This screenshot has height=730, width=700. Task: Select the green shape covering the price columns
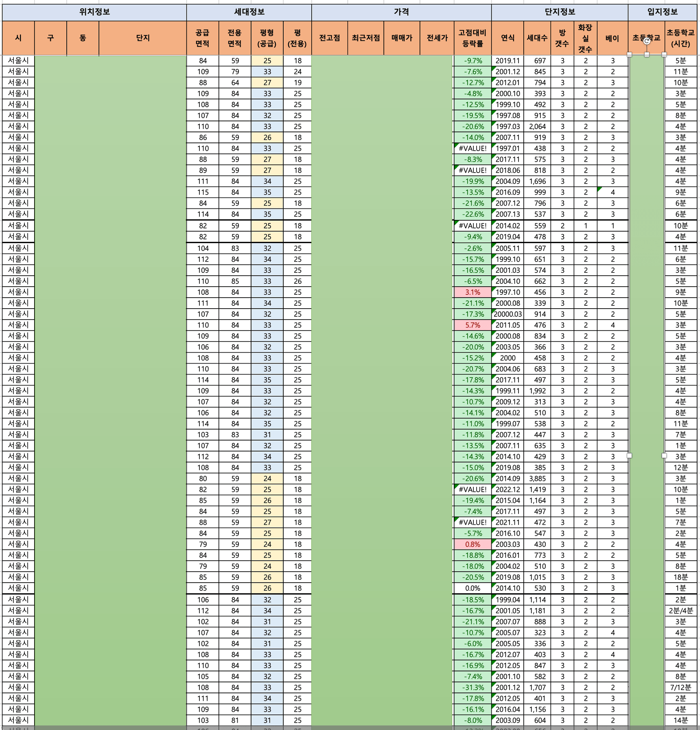click(382, 390)
